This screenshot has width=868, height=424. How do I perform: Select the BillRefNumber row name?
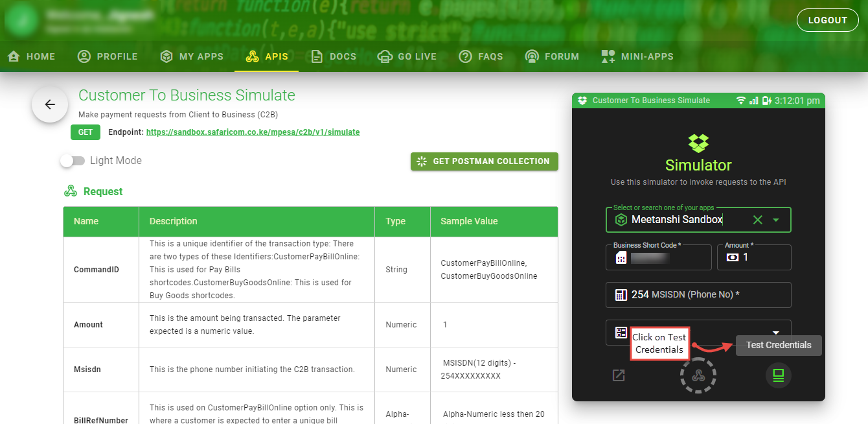[x=101, y=420]
